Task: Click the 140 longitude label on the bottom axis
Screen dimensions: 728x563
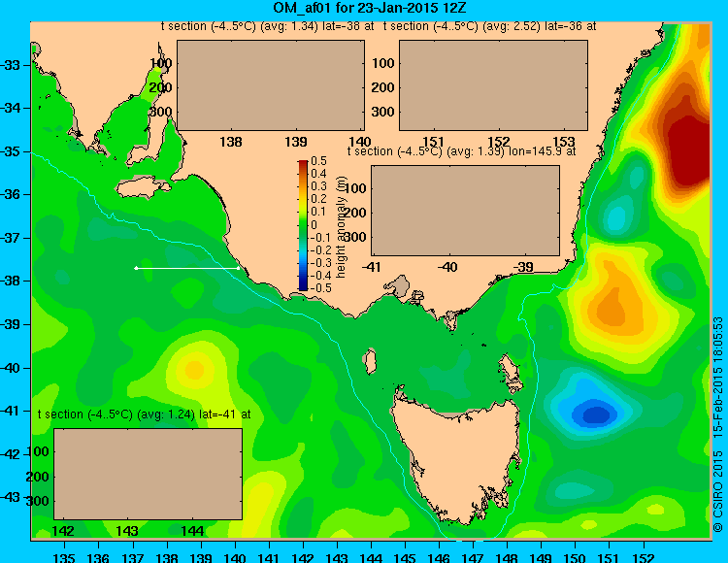Action: [235, 557]
